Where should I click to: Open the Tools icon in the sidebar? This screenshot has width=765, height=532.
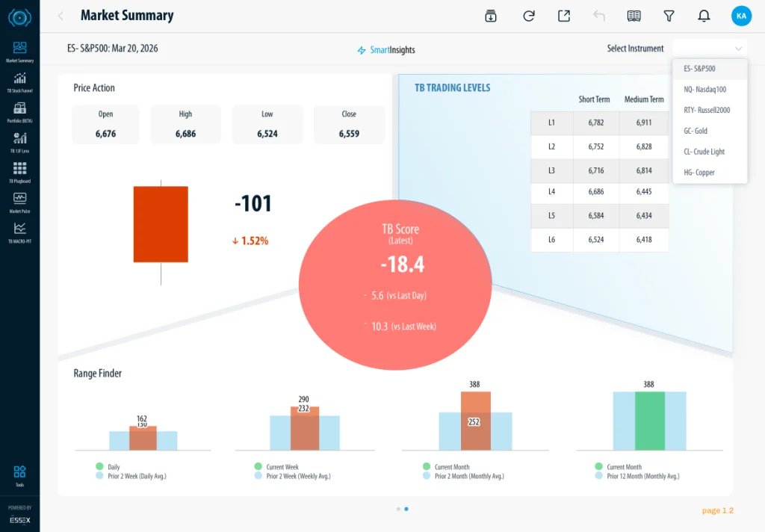click(19, 474)
